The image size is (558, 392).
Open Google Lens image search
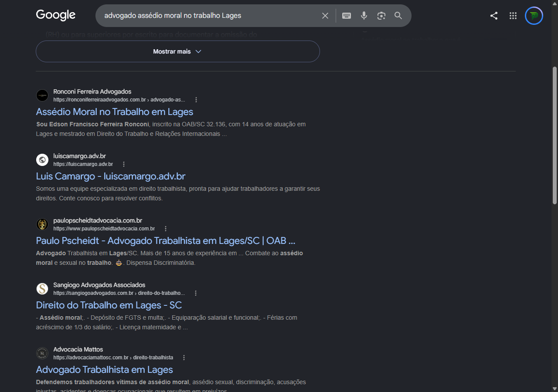point(381,16)
